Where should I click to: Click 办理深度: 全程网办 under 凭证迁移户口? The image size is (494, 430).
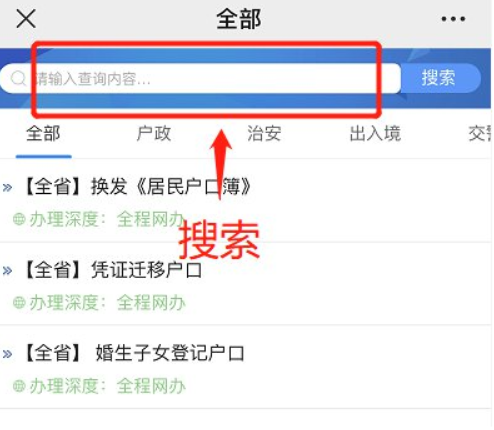tap(107, 303)
